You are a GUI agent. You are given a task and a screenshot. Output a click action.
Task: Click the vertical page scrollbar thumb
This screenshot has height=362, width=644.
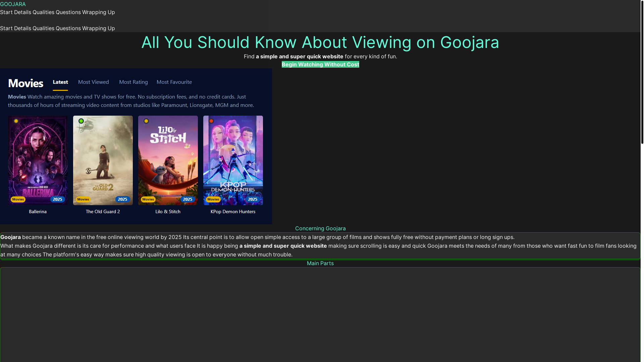tap(642, 72)
